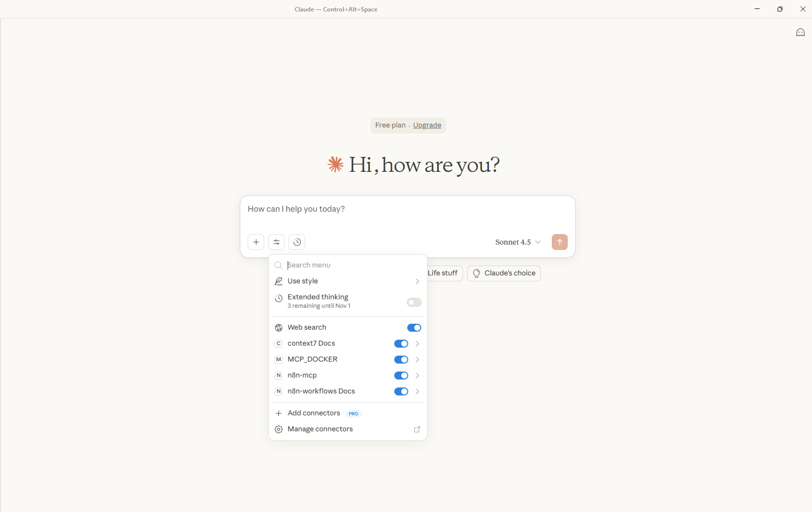This screenshot has width=812, height=512.
Task: Click the n8n-workflows Docs connector label
Action: pos(322,391)
